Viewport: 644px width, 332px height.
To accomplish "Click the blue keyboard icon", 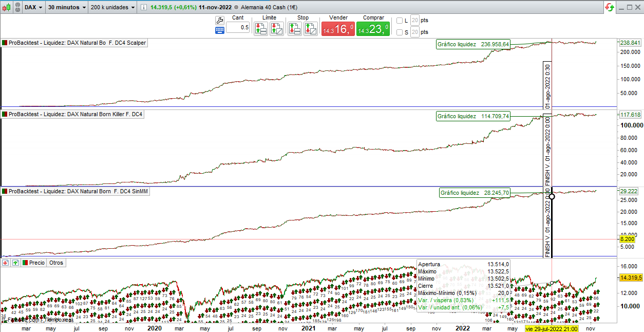I will pos(219,30).
